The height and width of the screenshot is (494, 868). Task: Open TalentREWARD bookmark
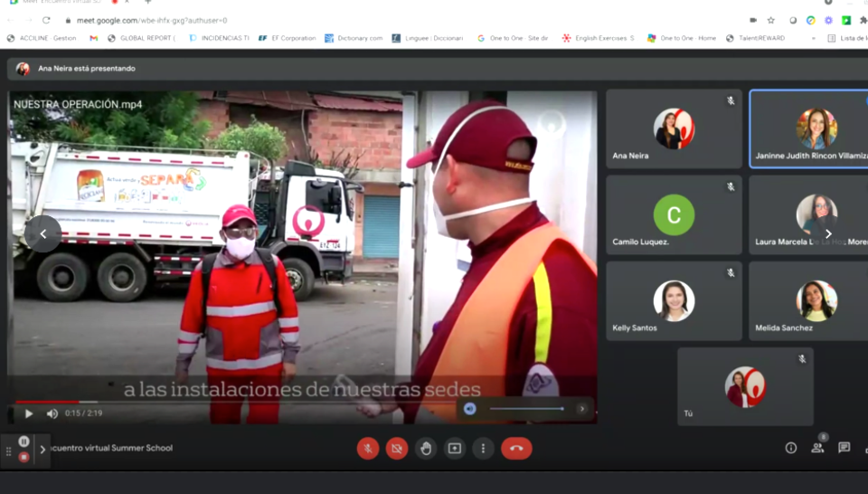pyautogui.click(x=756, y=38)
